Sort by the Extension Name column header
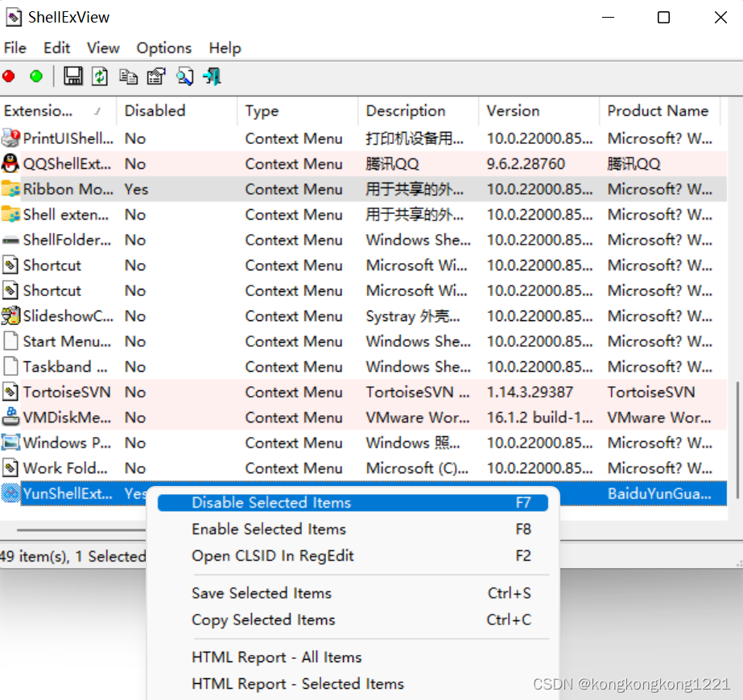Screen dimensions: 743x700 [x=58, y=111]
